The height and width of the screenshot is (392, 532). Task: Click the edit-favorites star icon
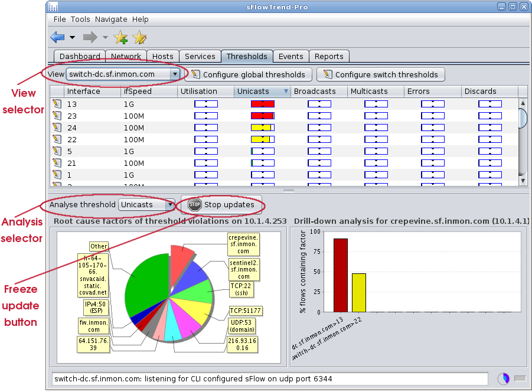(x=139, y=37)
